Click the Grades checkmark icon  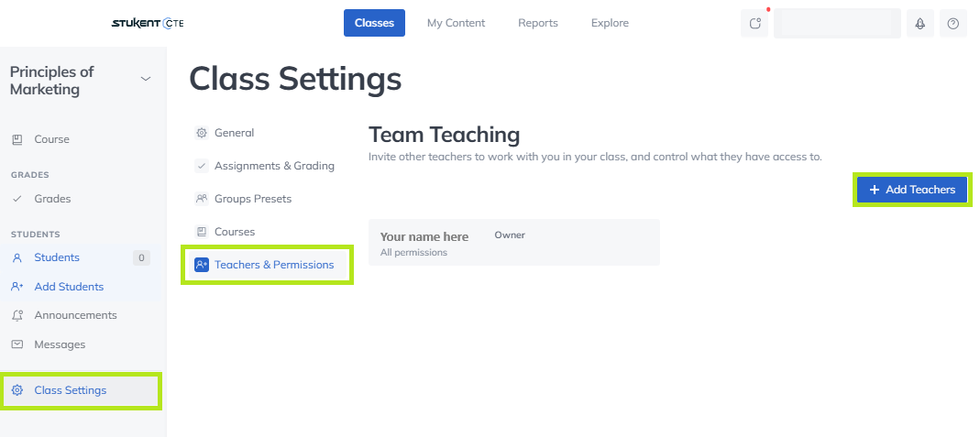tap(17, 199)
